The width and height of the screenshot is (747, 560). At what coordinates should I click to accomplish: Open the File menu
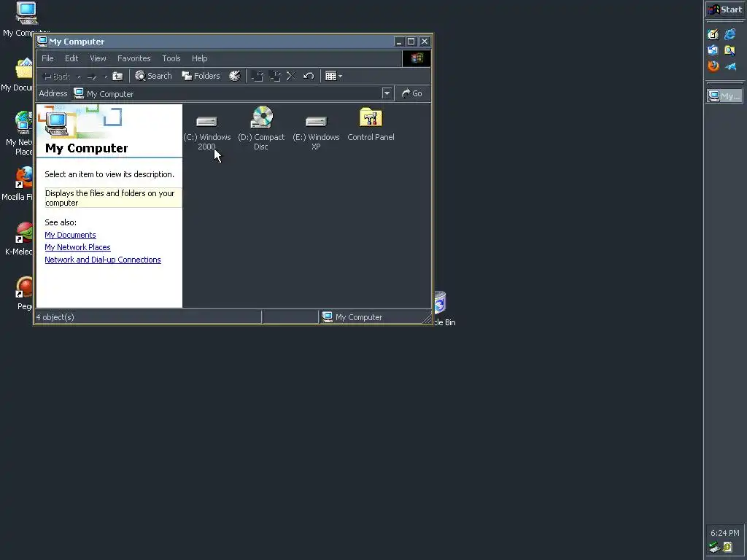click(x=47, y=58)
